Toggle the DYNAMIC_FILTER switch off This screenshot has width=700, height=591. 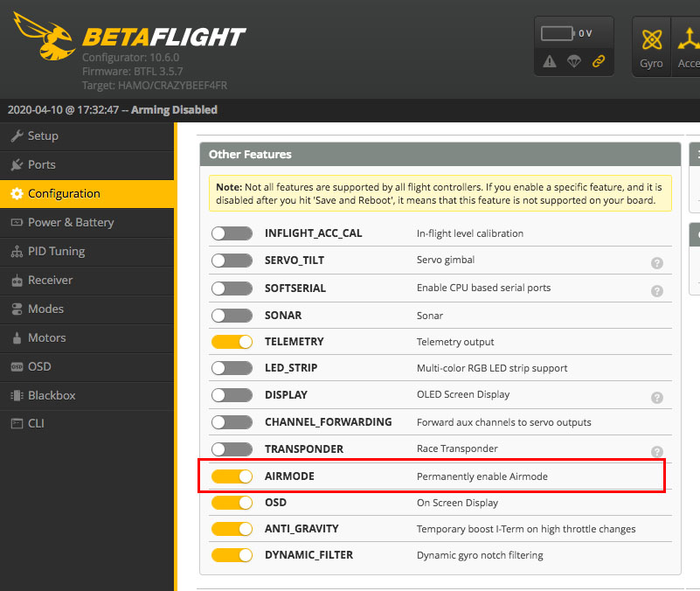232,555
